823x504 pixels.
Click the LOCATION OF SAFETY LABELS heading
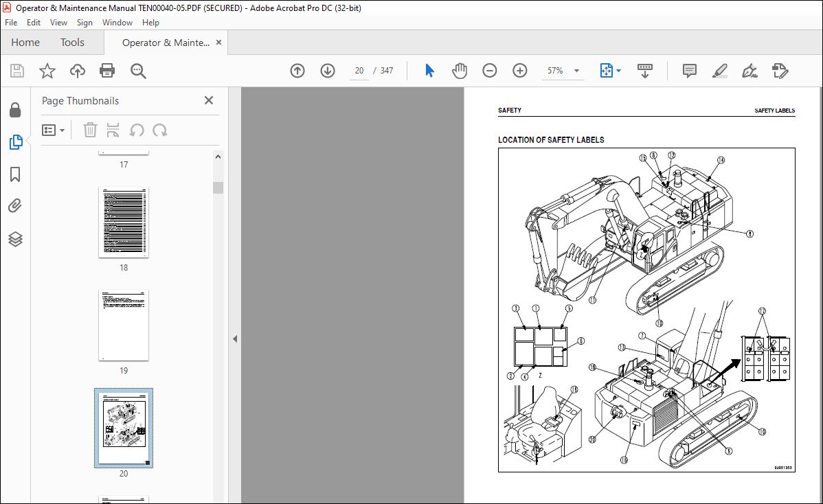tap(551, 140)
